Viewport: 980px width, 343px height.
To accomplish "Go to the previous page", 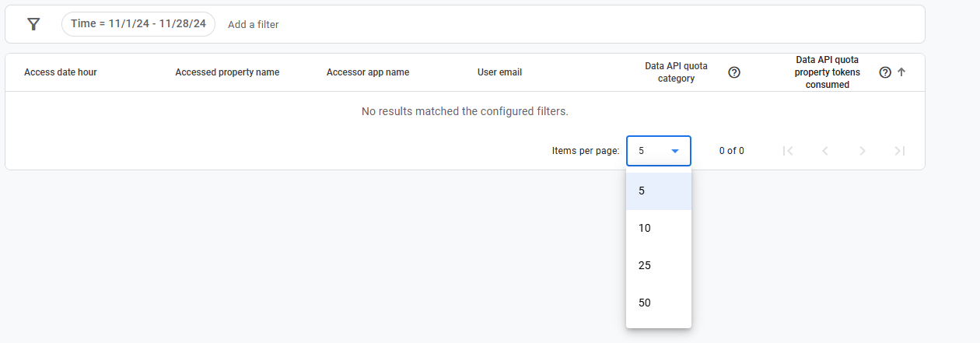I will click(x=825, y=151).
